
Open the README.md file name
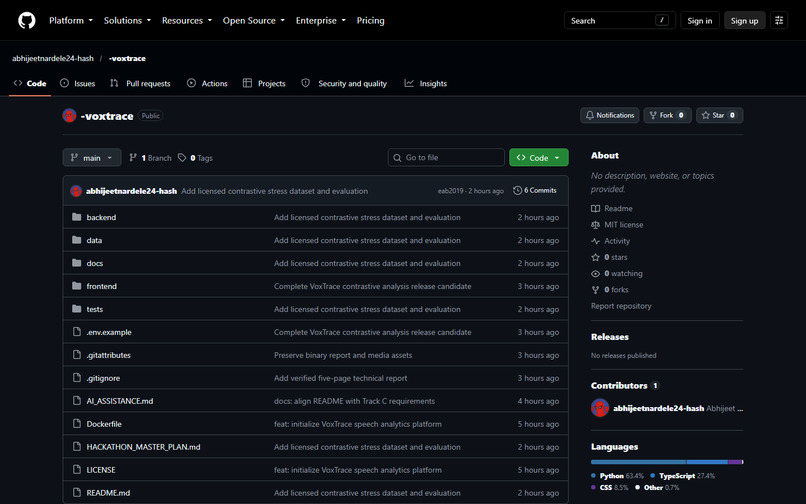pos(108,493)
